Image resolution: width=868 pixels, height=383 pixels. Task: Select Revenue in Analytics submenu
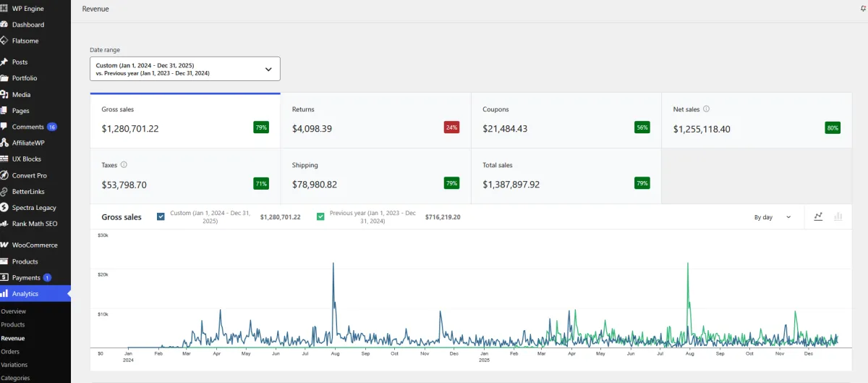(13, 338)
